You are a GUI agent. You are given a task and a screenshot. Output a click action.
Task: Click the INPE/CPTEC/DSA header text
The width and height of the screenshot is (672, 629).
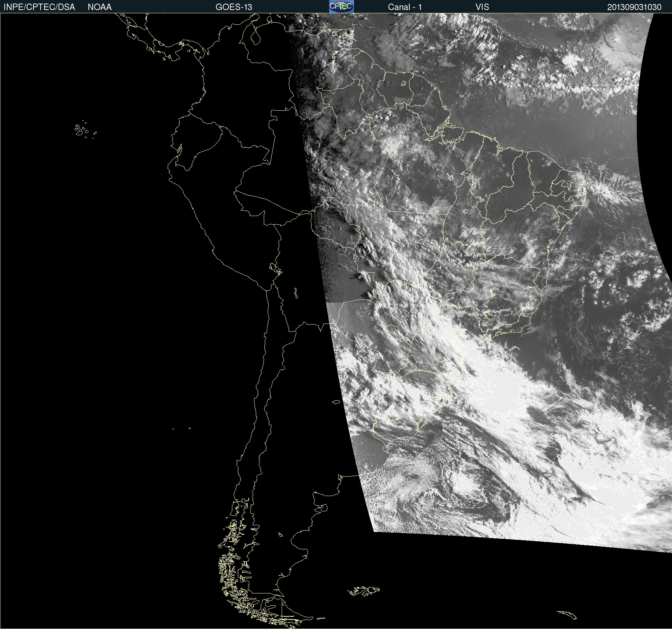pos(39,7)
